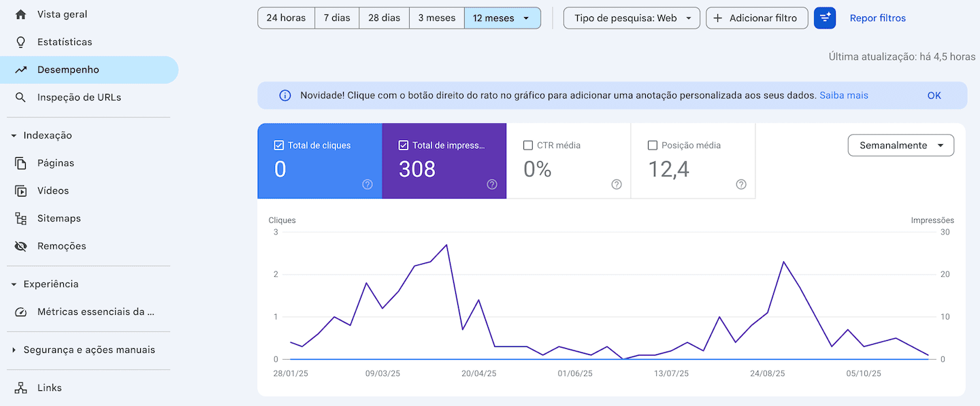Switch to the 28 dias date range
The height and width of the screenshot is (406, 980).
[x=384, y=18]
